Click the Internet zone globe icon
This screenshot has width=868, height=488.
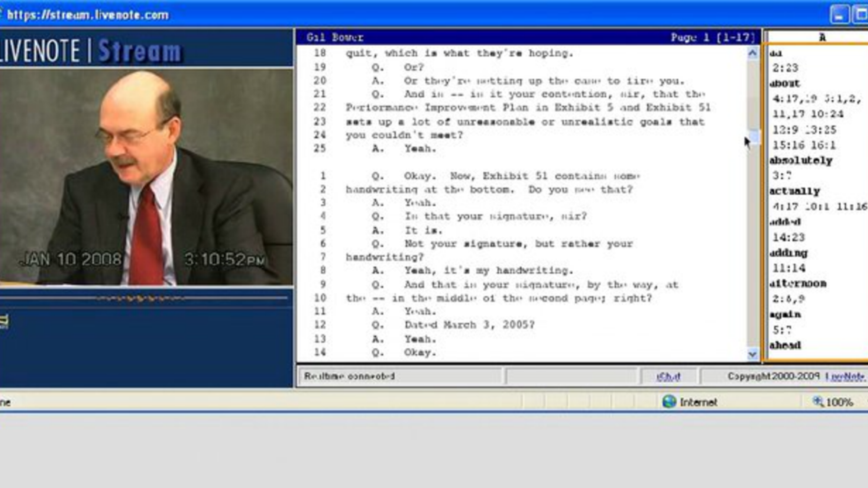pyautogui.click(x=669, y=402)
